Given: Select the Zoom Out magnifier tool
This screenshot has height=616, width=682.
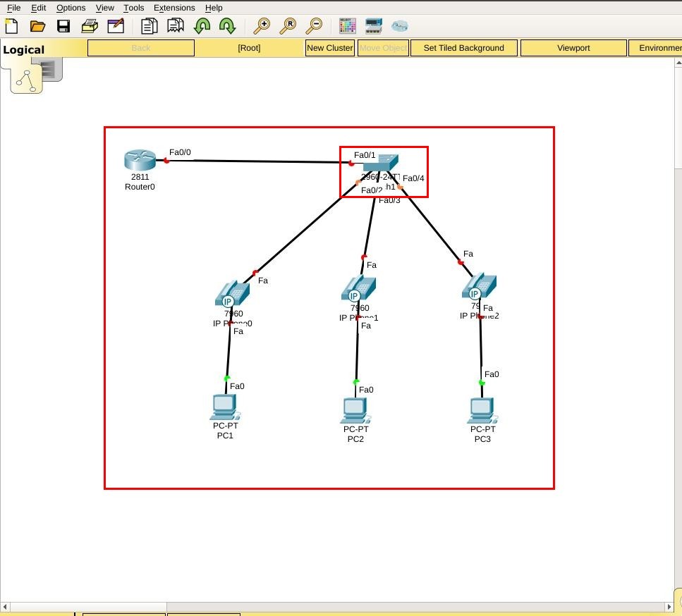Looking at the screenshot, I should pyautogui.click(x=315, y=25).
